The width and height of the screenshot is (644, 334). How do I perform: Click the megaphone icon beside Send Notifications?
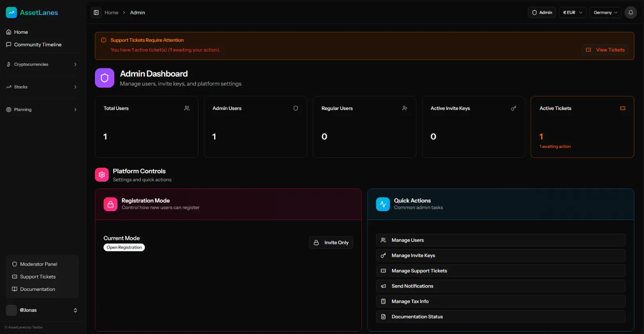pos(383,286)
